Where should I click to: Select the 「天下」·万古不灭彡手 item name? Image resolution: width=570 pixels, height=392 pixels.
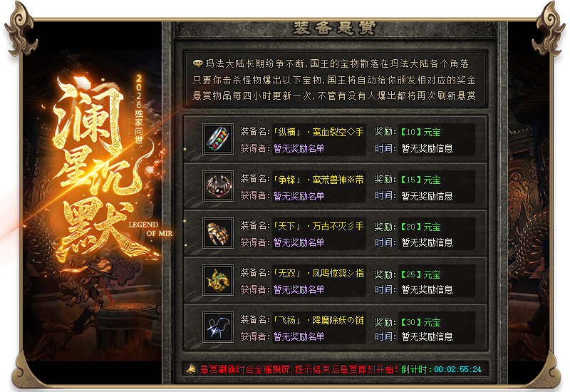[318, 226]
